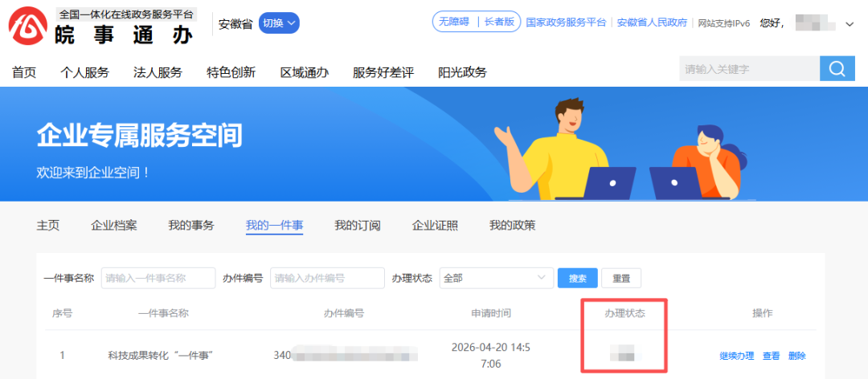Click 查看 link for the first record

[x=771, y=356]
